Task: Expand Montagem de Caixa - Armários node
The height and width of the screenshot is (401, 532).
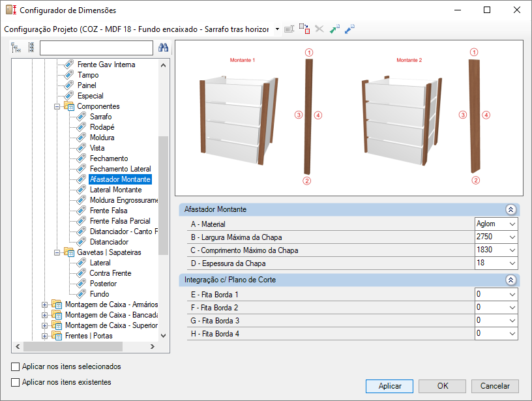Action: [x=44, y=305]
